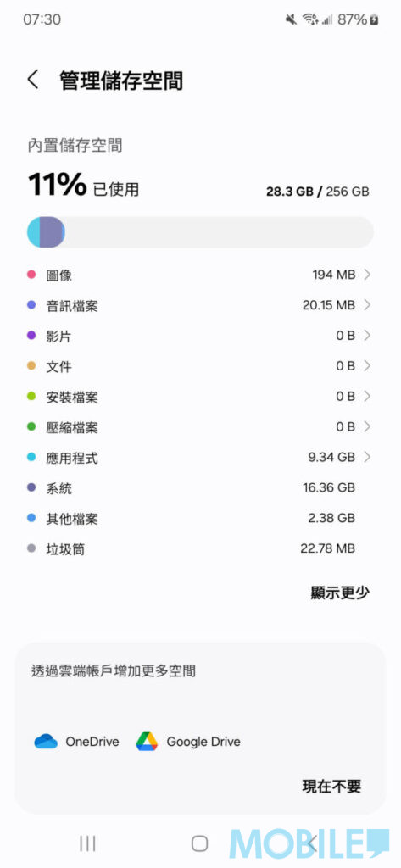Collapse the list with 顯示更少
Screen dimensions: 401x868
[339, 593]
